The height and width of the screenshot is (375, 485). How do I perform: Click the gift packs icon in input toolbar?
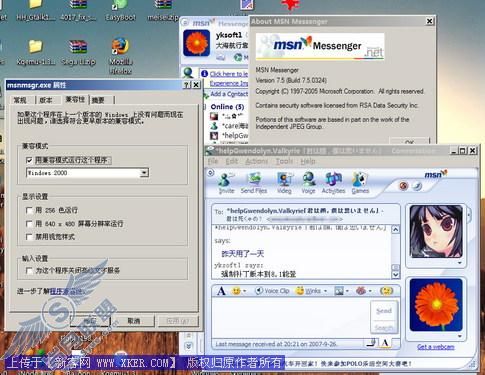click(x=361, y=291)
